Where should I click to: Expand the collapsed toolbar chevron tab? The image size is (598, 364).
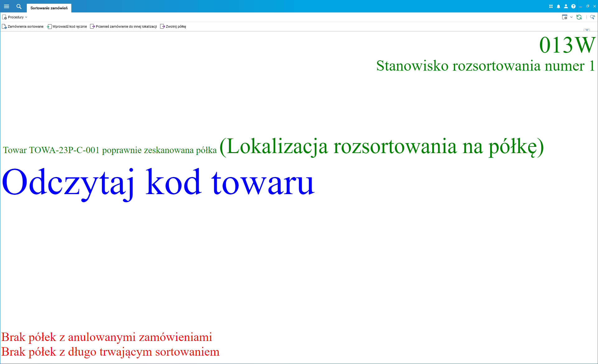(587, 30)
